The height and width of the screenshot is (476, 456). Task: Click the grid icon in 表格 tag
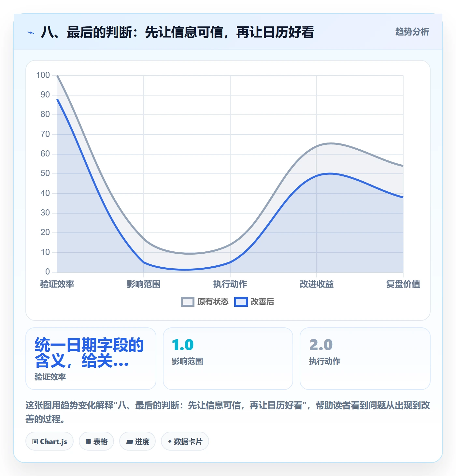(88, 442)
